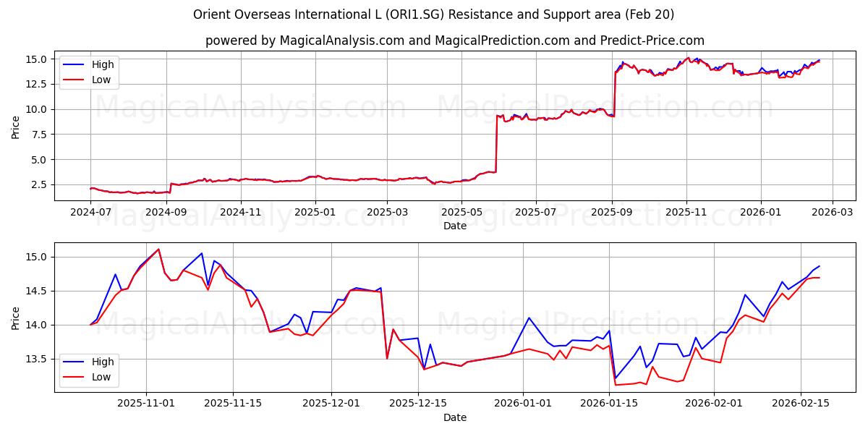
Task: Click the top chart y-axis value '2.5'
Action: [41, 184]
